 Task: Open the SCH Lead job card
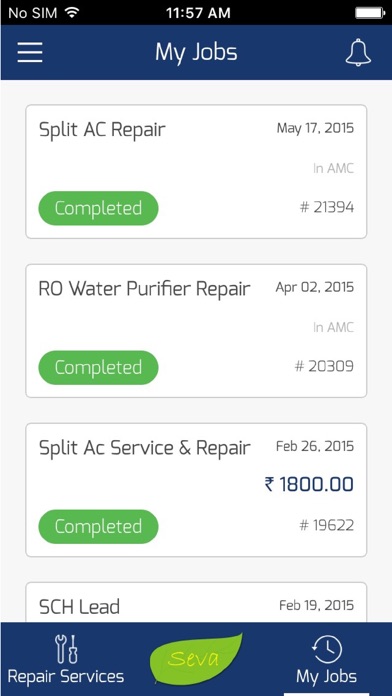196,602
